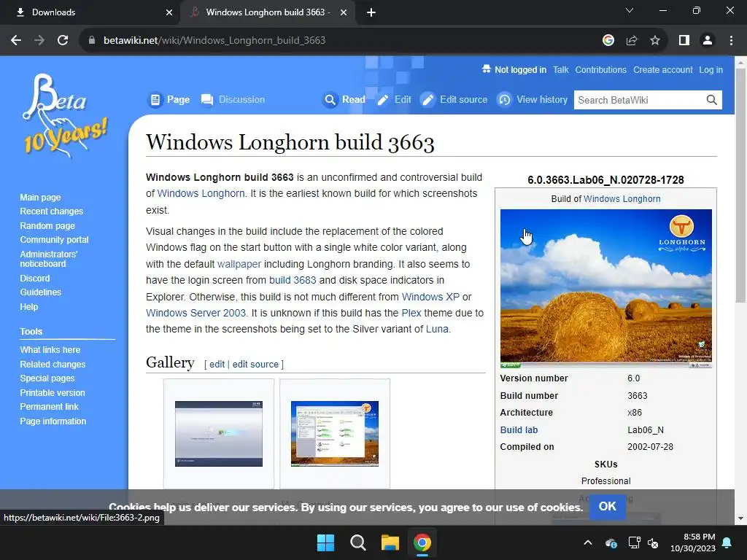Click the notification bell icon
This screenshot has height=560, width=747.
[x=727, y=542]
